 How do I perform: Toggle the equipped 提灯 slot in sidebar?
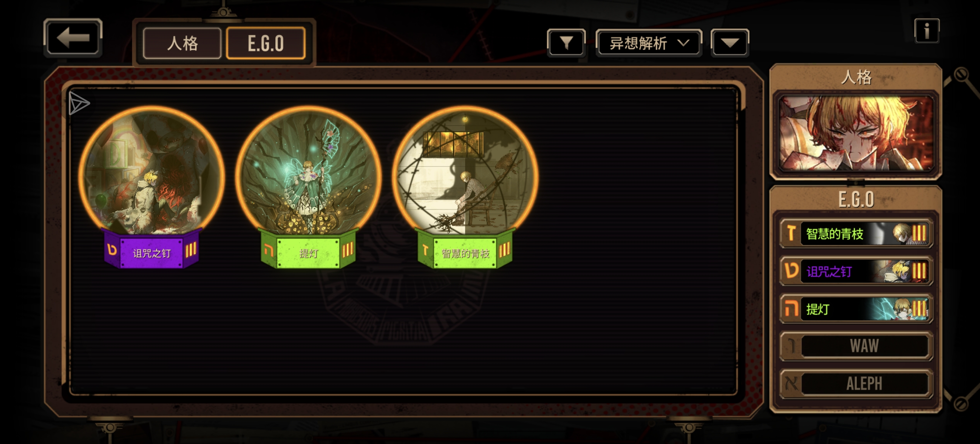point(856,309)
